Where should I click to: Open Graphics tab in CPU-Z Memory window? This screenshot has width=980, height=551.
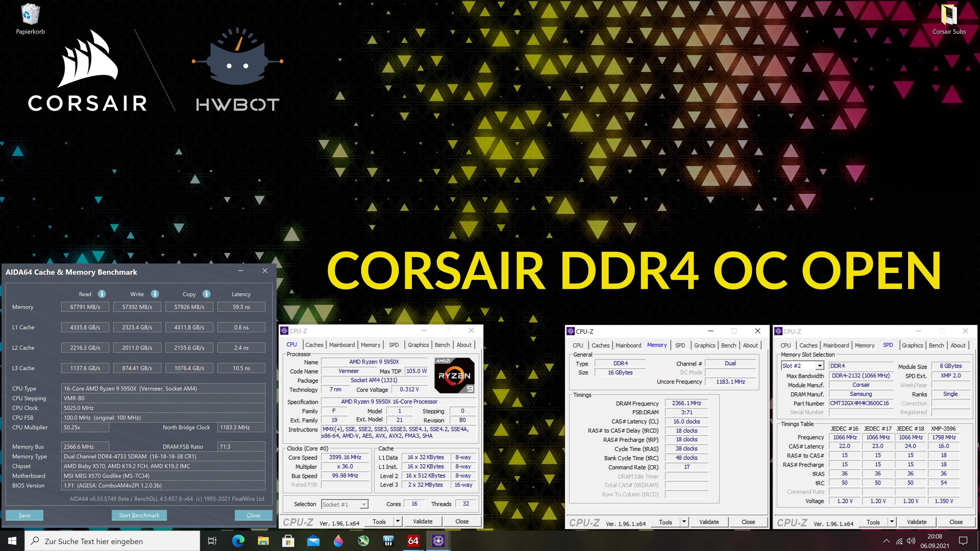(x=705, y=345)
